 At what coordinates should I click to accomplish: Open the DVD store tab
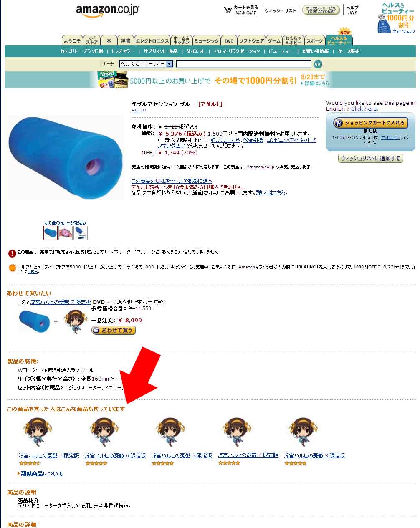[x=229, y=40]
